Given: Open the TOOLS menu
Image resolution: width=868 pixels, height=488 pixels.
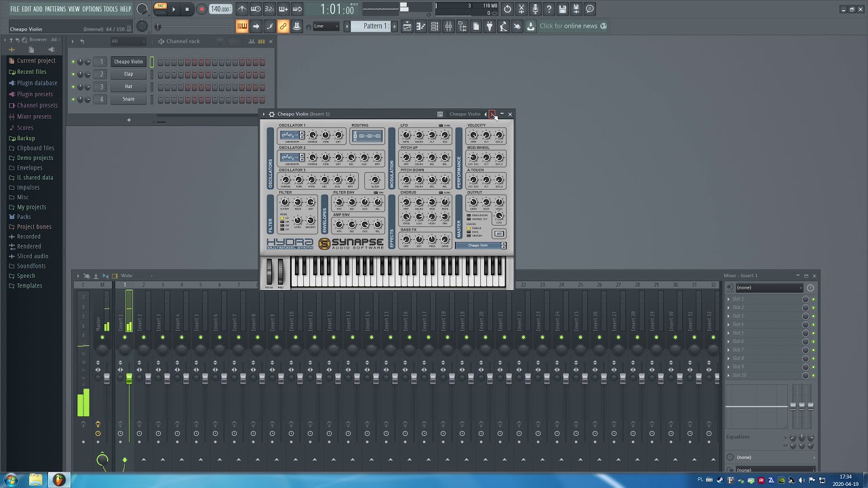Looking at the screenshot, I should point(111,9).
